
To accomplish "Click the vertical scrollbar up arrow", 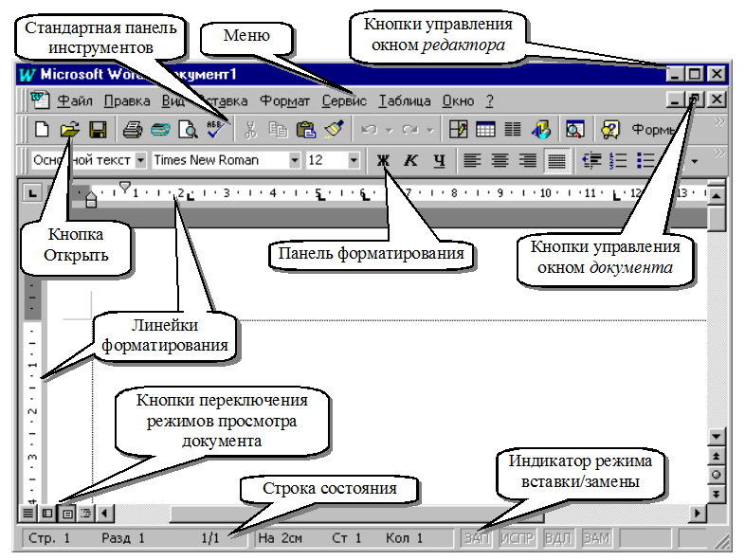I will click(x=716, y=195).
